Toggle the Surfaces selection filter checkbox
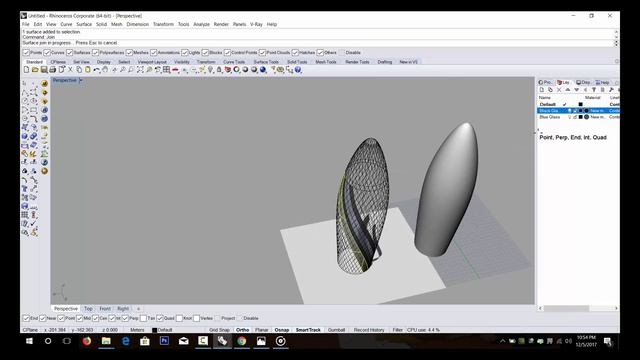Screen dimensions: 640x360 tap(69, 53)
